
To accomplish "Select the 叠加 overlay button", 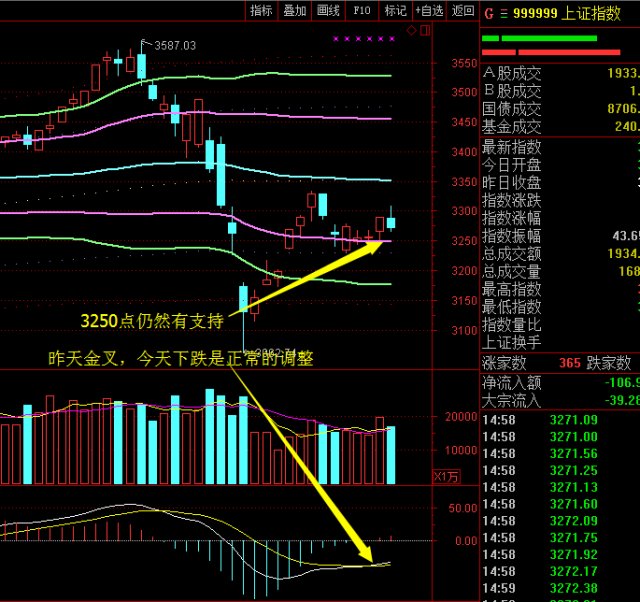I will 295,11.
